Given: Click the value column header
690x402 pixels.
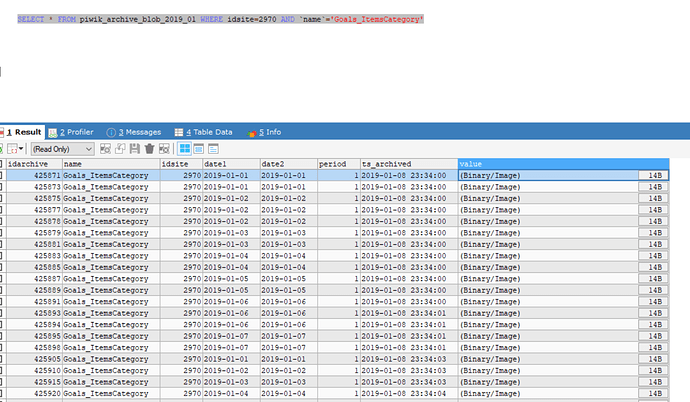Looking at the screenshot, I should (x=563, y=164).
